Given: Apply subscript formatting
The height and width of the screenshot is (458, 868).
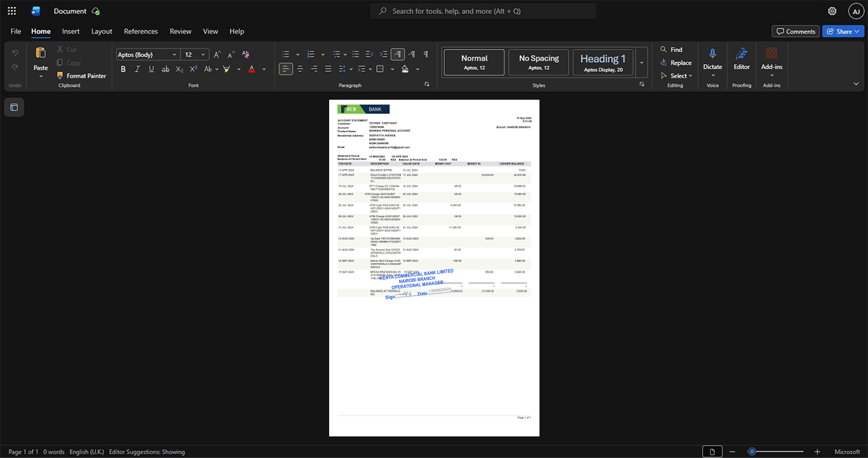Looking at the screenshot, I should pos(179,69).
